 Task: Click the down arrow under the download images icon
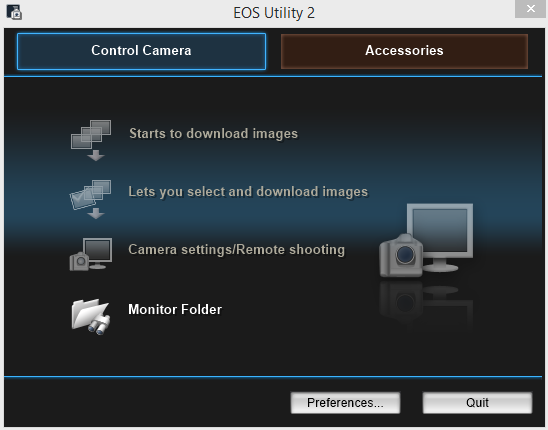(x=96, y=156)
